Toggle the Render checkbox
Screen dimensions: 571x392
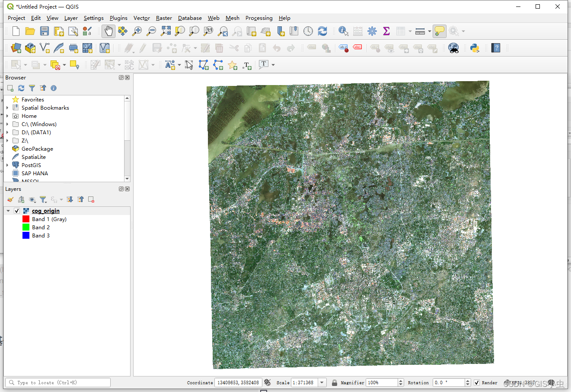pos(477,383)
